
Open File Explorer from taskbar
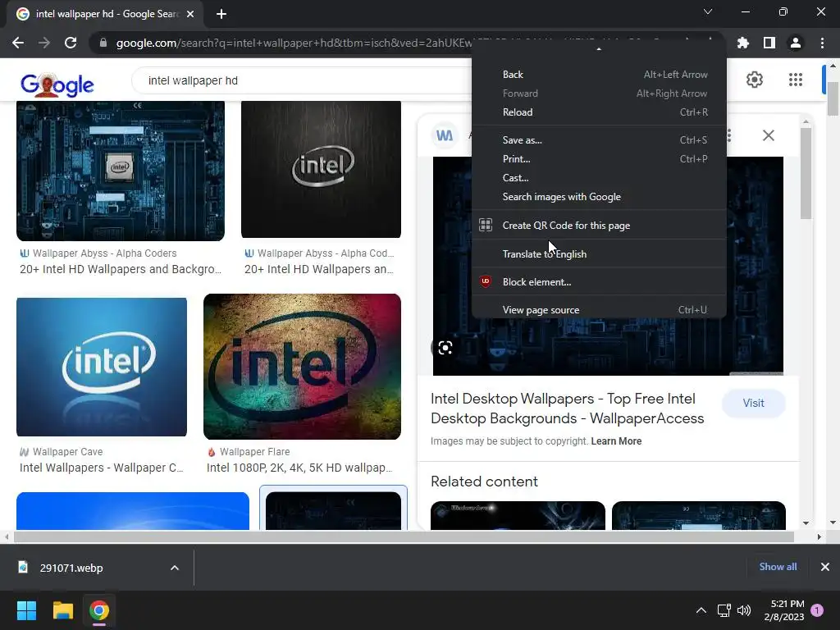[62, 610]
